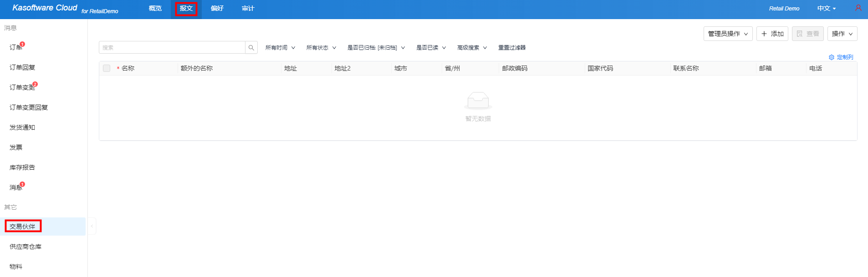Viewport: 868px width, 277px height.
Task: Open 订单变更 in the sidebar
Action: 22,87
